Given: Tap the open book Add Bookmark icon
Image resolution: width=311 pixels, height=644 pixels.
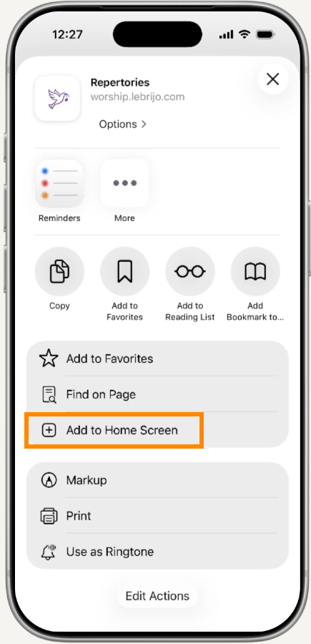Looking at the screenshot, I should pyautogui.click(x=255, y=271).
